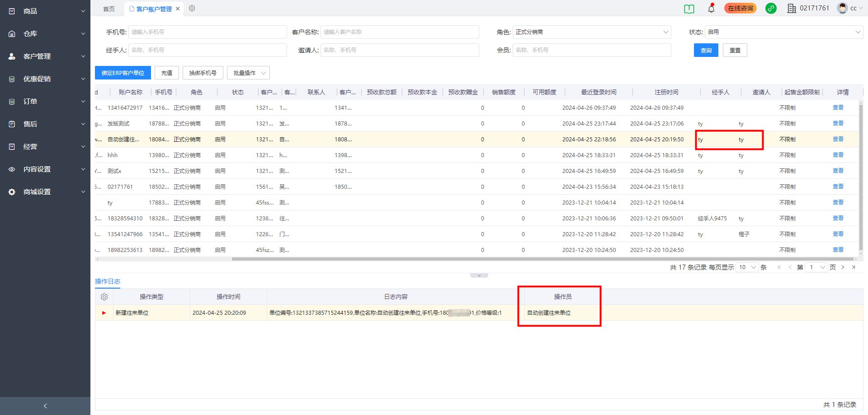Screen dimensions: 868x415
Task: Click the 橙子 inviter cell
Action: (x=744, y=234)
